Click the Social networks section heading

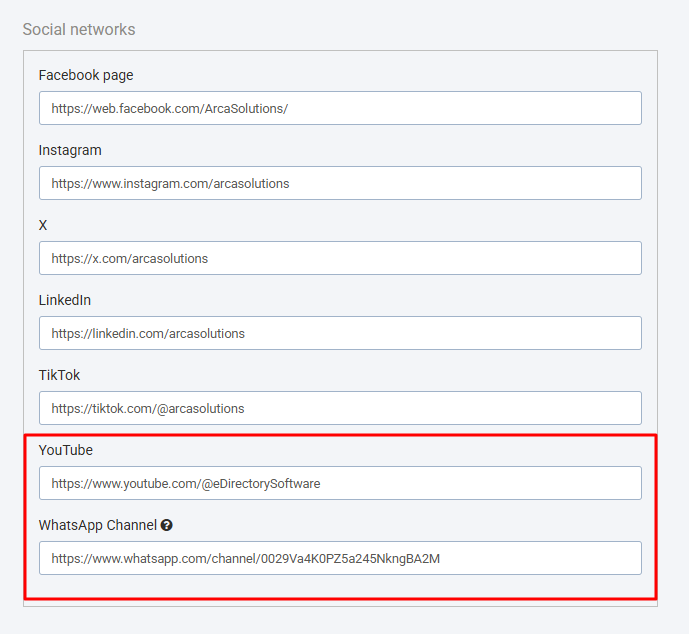(79, 29)
